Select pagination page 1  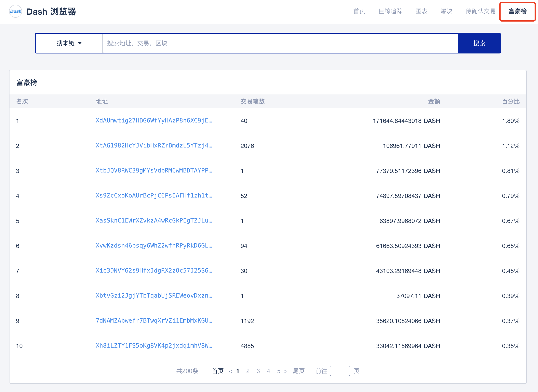point(238,371)
